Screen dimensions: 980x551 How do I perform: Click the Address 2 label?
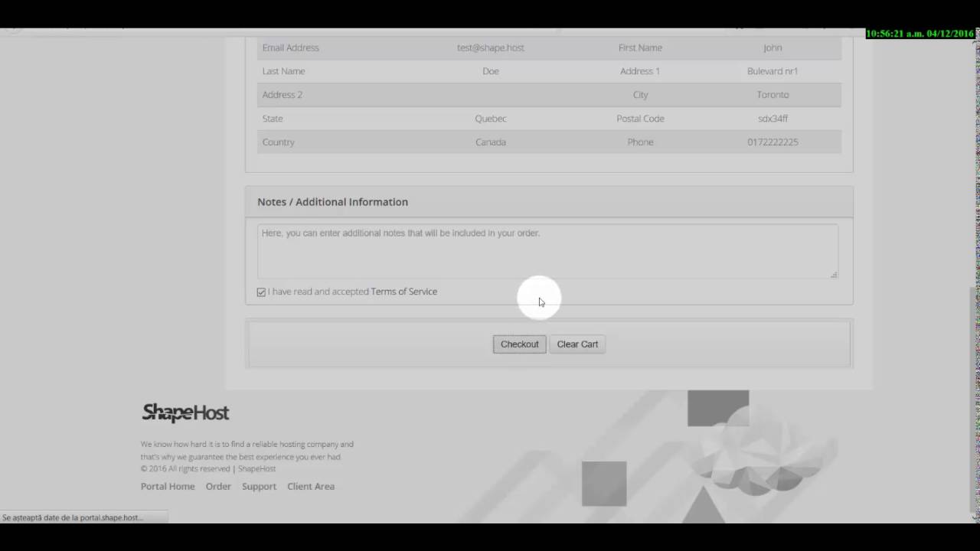(x=283, y=95)
